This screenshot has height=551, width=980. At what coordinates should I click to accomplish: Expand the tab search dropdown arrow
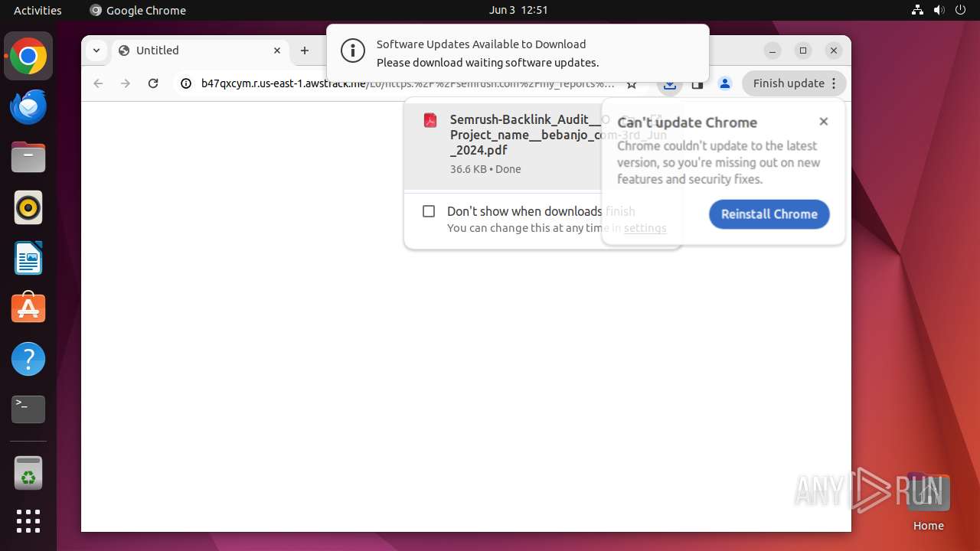tap(96, 51)
